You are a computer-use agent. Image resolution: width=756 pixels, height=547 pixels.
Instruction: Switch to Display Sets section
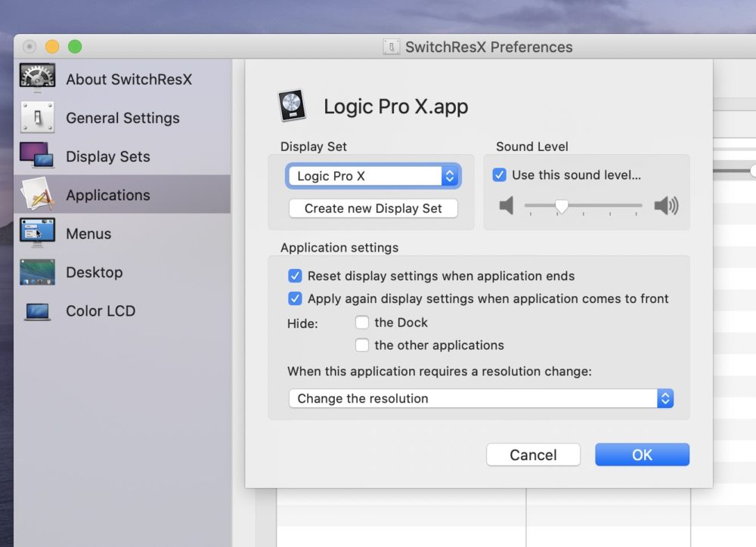[122, 156]
